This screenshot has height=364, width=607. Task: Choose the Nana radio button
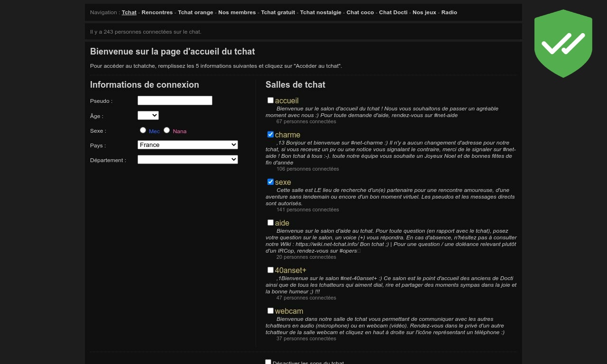point(166,130)
